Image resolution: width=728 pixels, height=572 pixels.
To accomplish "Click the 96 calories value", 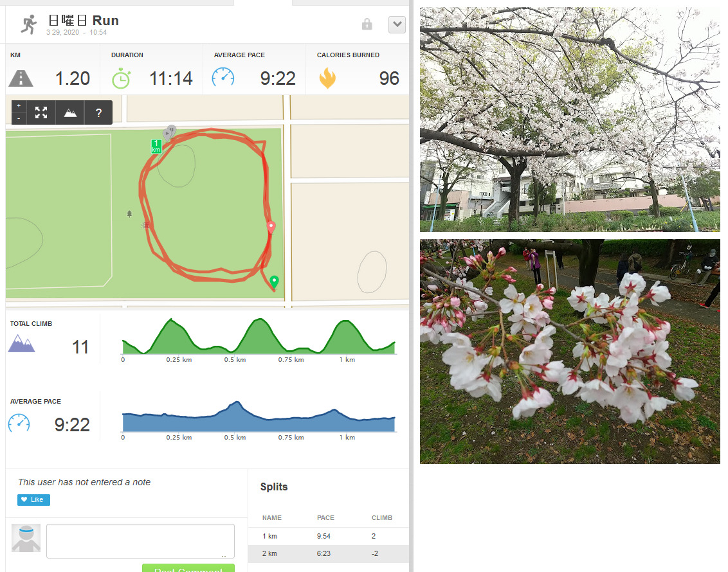I will [389, 78].
